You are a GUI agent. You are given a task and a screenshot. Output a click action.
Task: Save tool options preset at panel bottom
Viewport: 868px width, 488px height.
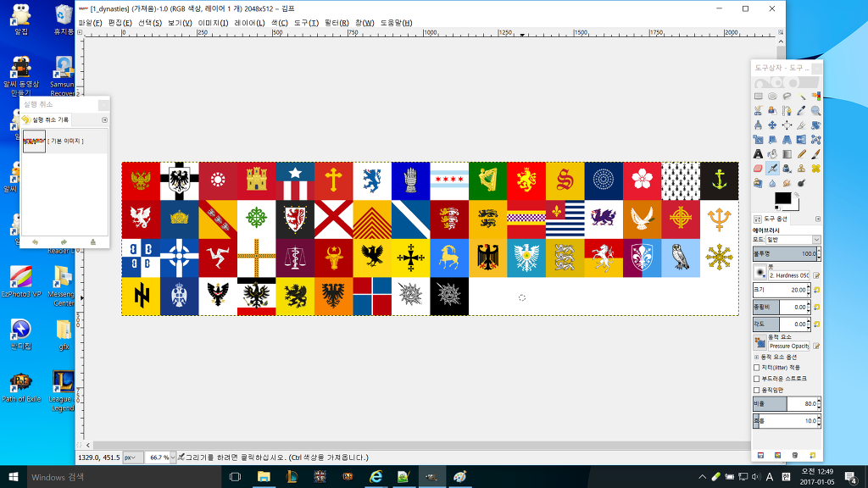pyautogui.click(x=760, y=455)
